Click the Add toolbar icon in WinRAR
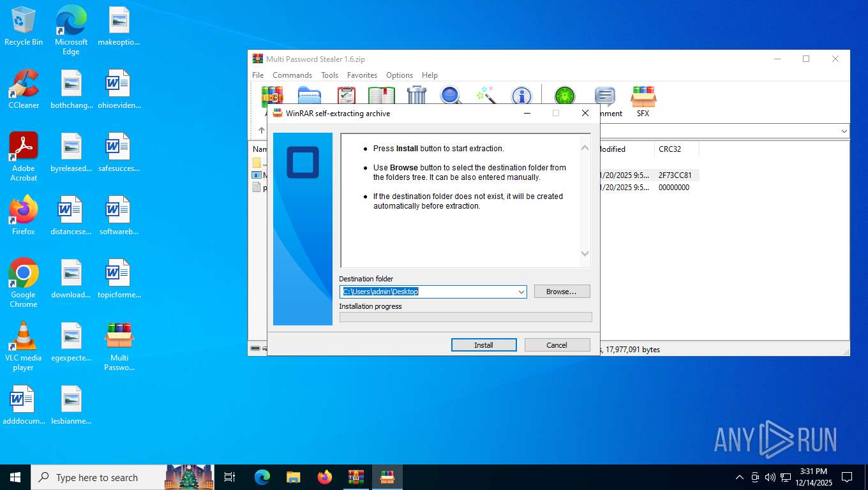Screen dimensions: 868x490 (x=273, y=96)
